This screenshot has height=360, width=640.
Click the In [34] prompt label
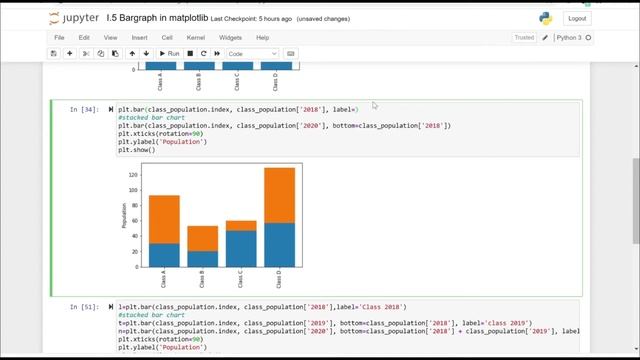(x=84, y=109)
